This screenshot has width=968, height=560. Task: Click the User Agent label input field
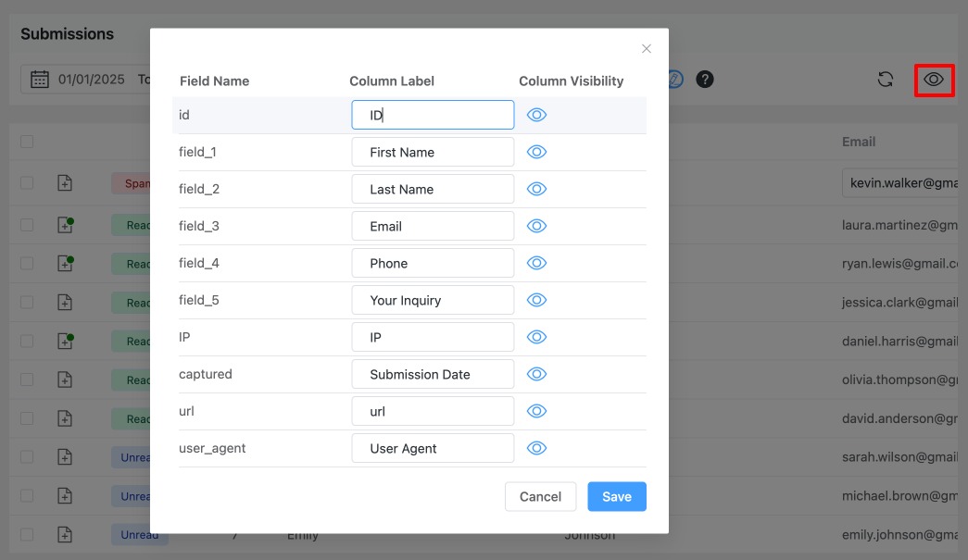433,448
